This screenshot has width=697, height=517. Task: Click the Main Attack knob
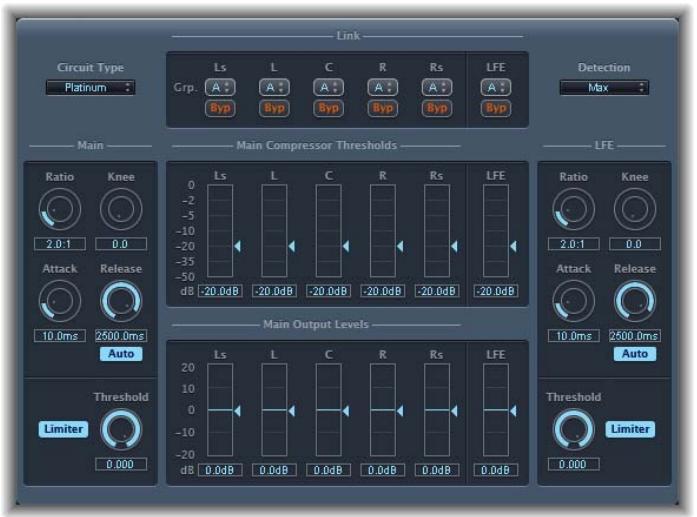point(60,301)
